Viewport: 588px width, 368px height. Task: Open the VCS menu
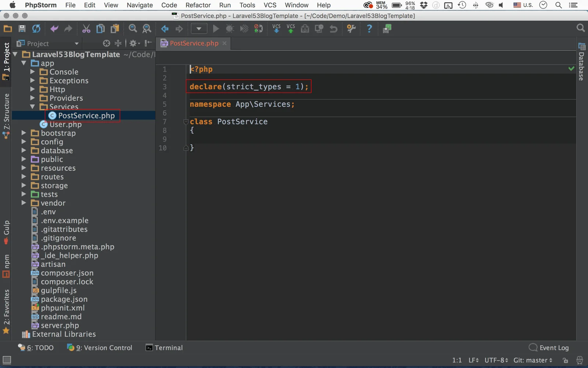pos(270,5)
